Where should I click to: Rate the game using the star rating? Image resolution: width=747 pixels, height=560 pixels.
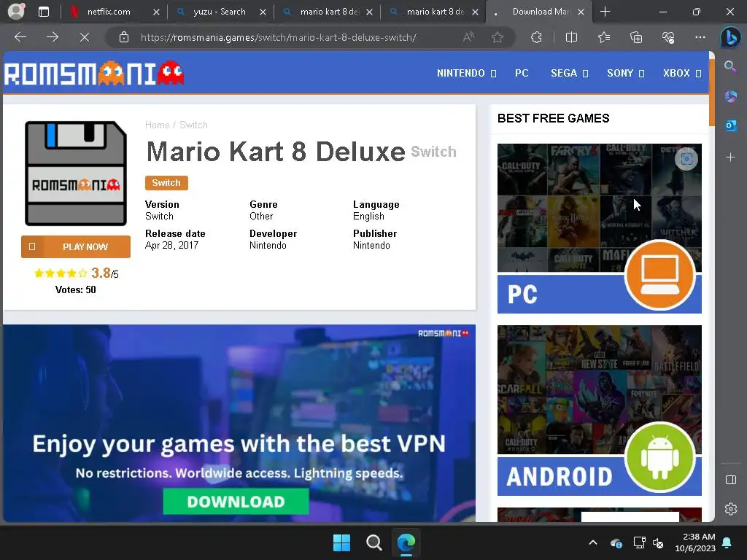click(61, 273)
